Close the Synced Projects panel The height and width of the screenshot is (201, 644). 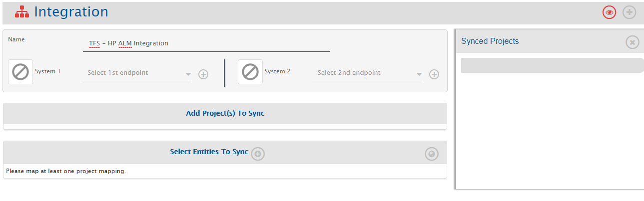tap(632, 42)
